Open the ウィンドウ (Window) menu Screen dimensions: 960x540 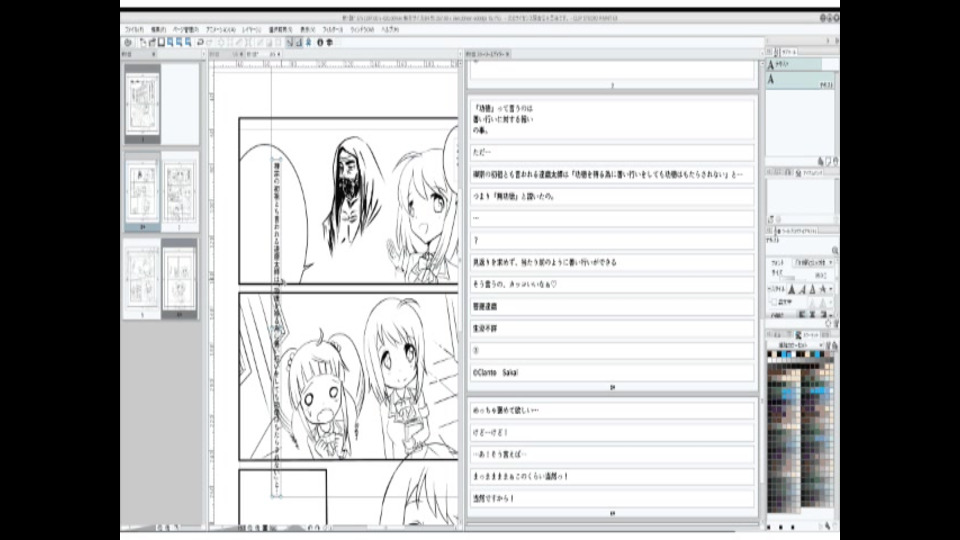click(x=362, y=29)
